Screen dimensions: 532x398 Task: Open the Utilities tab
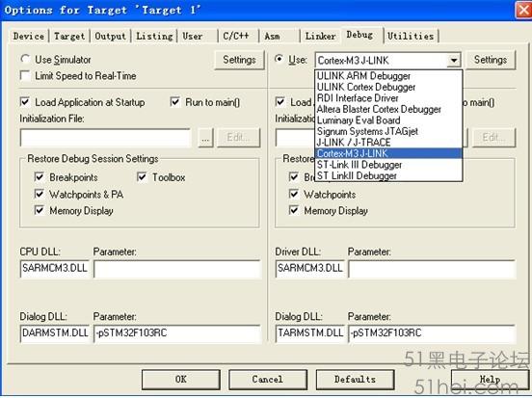(411, 36)
